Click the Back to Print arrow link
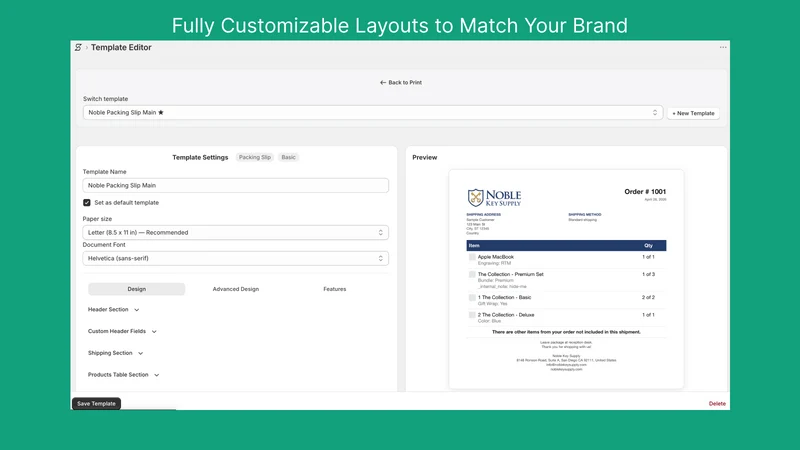The height and width of the screenshot is (450, 800). coord(401,82)
